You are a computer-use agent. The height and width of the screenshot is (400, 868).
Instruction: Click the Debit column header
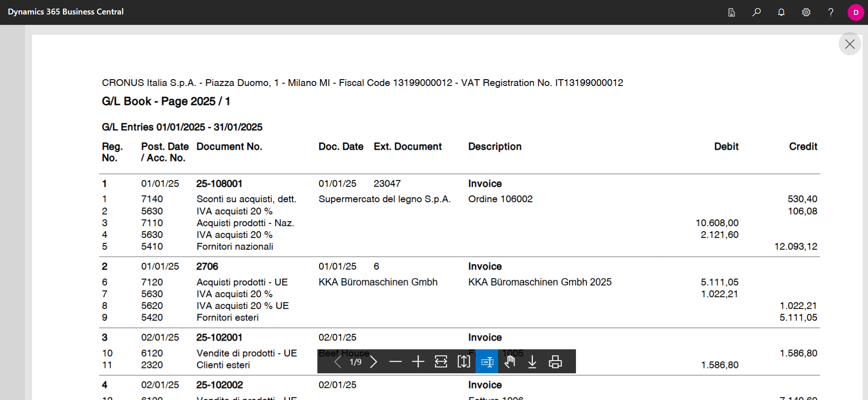pos(726,147)
